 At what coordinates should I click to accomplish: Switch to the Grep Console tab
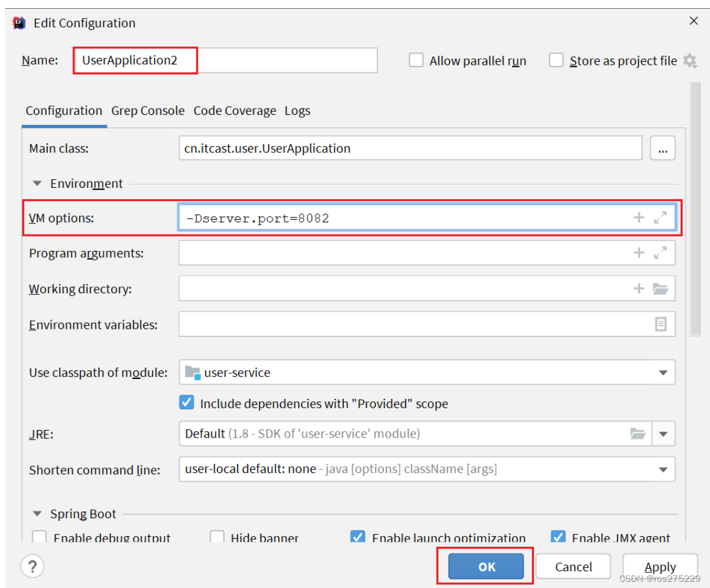tap(147, 111)
